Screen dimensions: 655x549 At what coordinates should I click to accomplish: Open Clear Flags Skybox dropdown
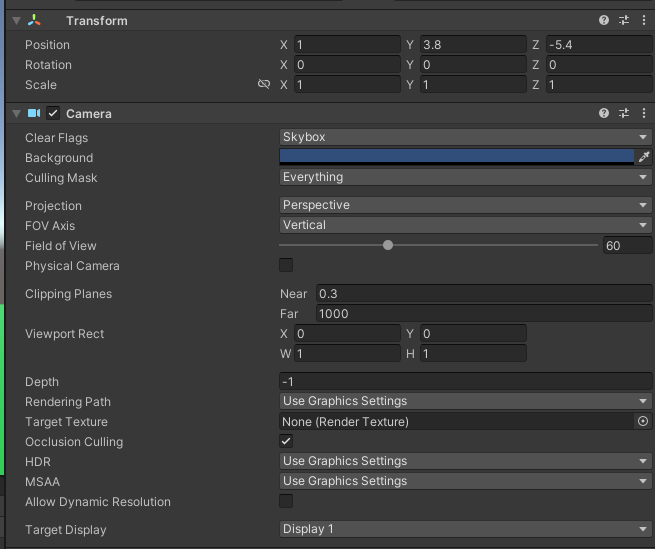tap(465, 137)
